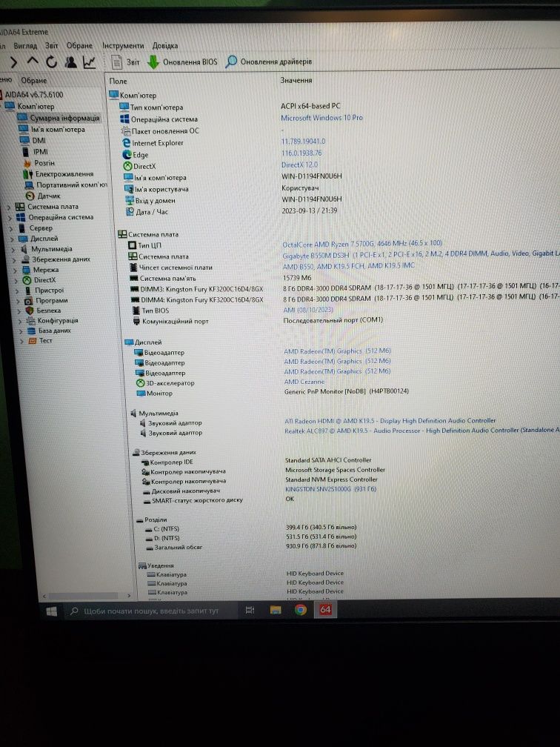The height and width of the screenshot is (747, 560).
Task: Click the Конфігурація tree icon
Action: point(30,321)
